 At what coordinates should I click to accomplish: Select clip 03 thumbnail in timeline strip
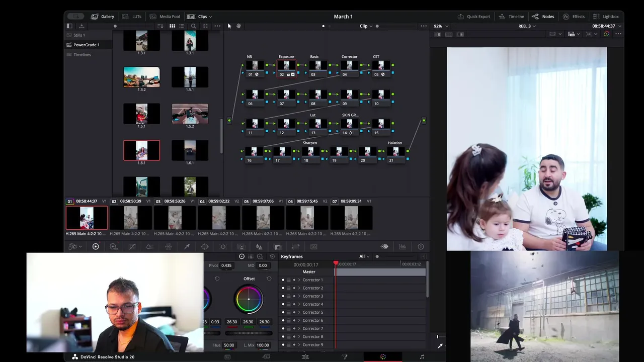point(175,218)
